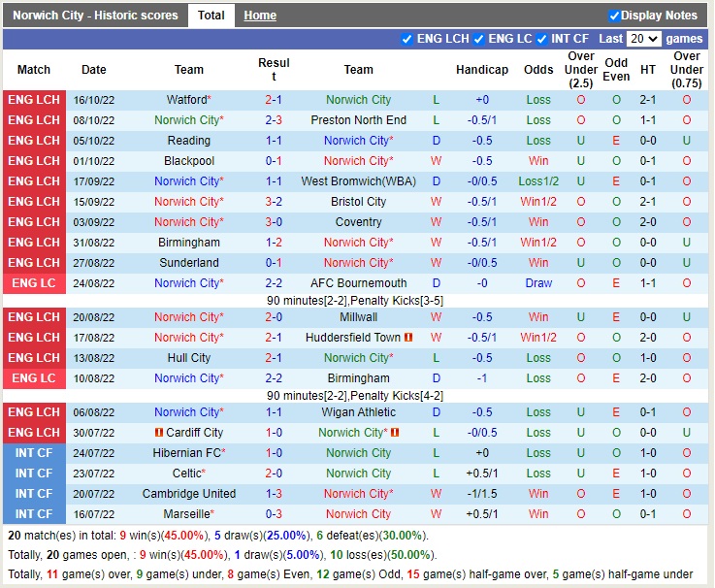The image size is (715, 588).
Task: Click the Over Under (0.75) column header
Action: coord(686,70)
